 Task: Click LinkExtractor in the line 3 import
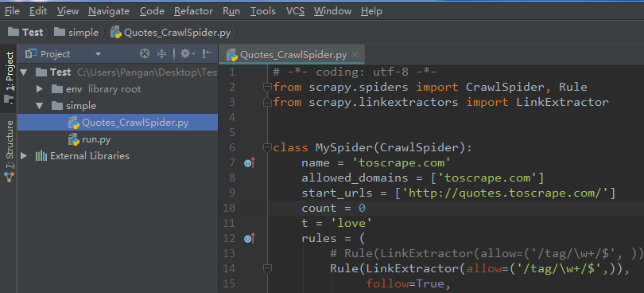[x=562, y=102]
